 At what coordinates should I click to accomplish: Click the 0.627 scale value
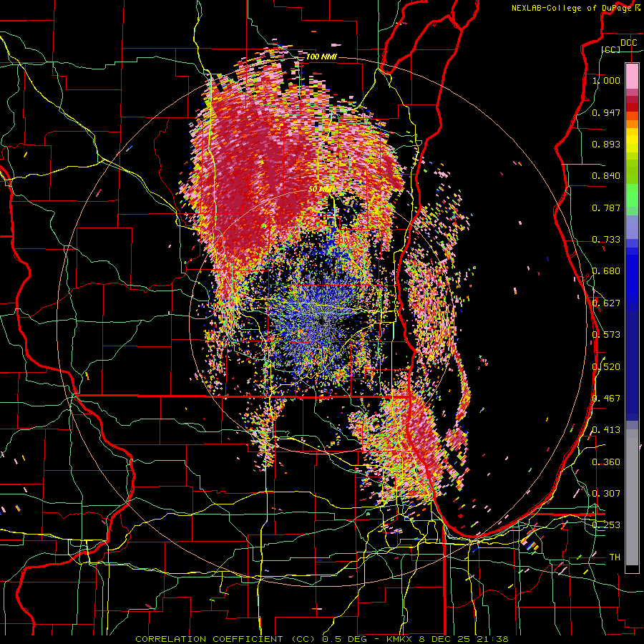606,303
